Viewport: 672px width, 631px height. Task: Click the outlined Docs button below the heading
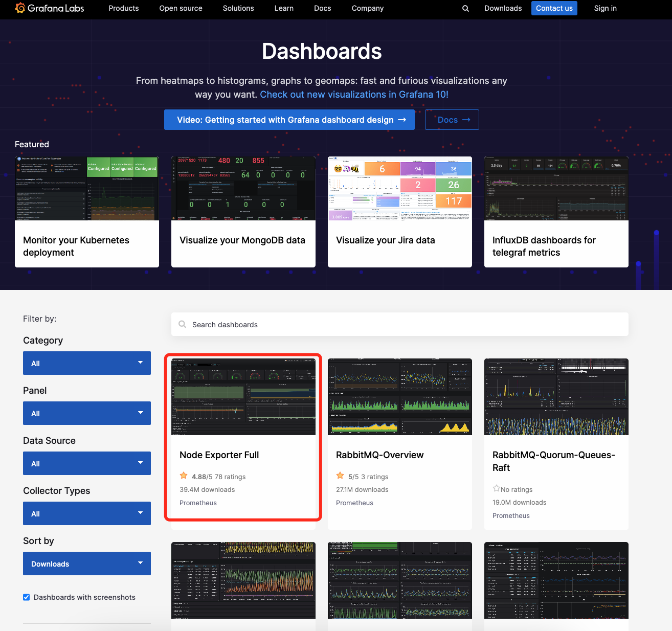(452, 120)
